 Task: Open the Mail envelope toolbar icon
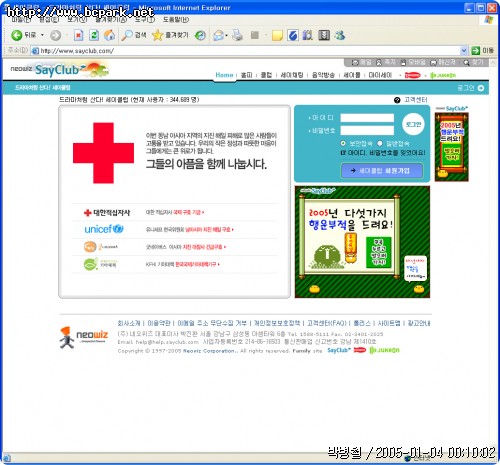[219, 35]
